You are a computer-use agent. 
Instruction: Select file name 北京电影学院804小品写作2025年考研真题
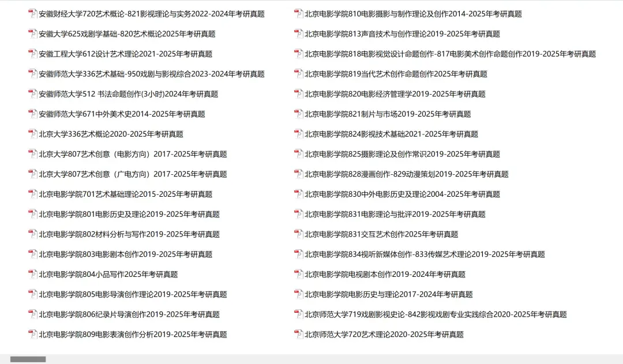point(108,274)
